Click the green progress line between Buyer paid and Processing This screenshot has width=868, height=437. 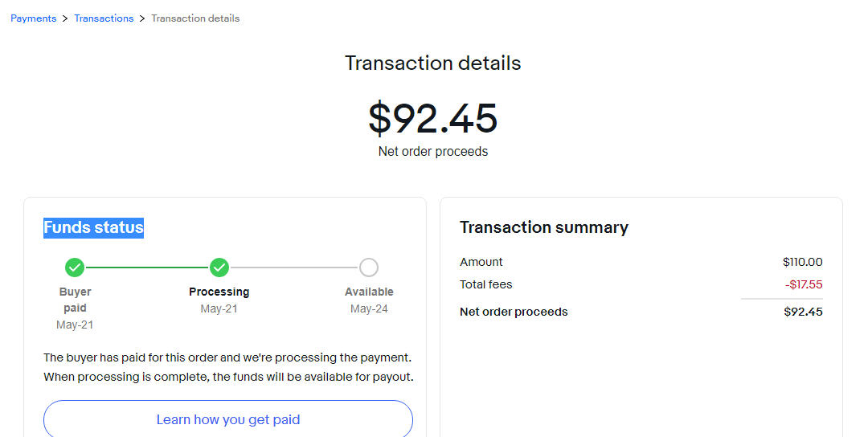click(147, 268)
